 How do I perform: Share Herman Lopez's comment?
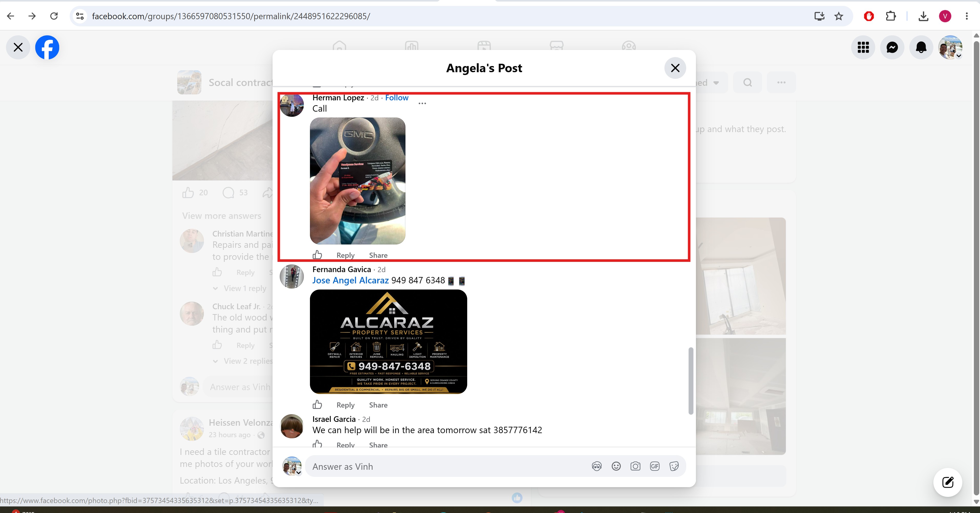pyautogui.click(x=378, y=255)
